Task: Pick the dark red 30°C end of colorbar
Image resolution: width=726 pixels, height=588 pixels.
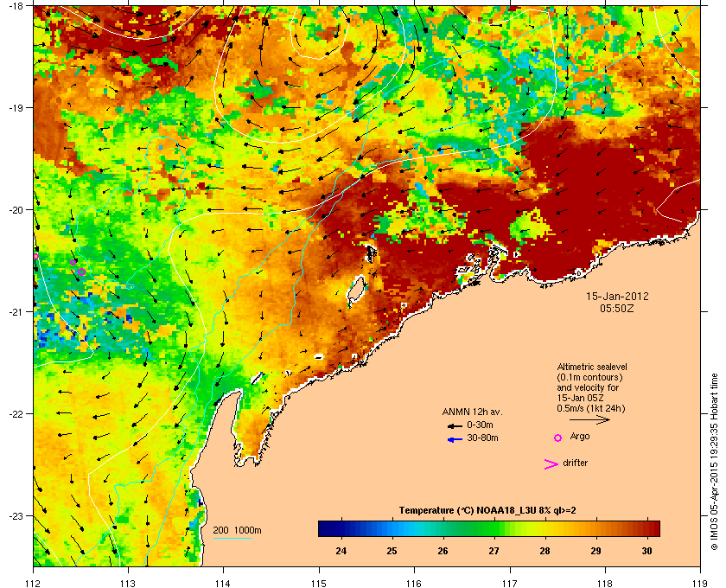Action: pyautogui.click(x=653, y=528)
